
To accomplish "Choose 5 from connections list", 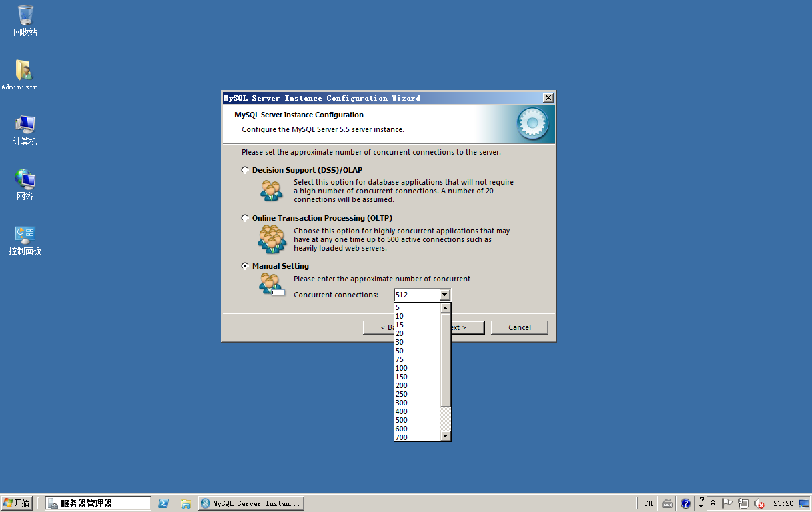I will coord(417,307).
